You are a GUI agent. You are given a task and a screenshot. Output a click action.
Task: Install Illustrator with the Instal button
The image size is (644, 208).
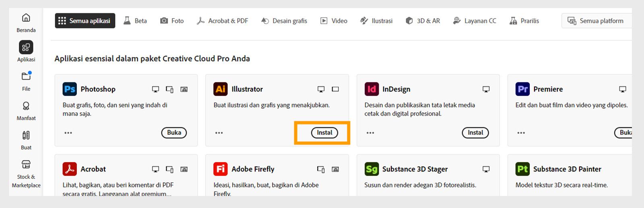coord(324,133)
